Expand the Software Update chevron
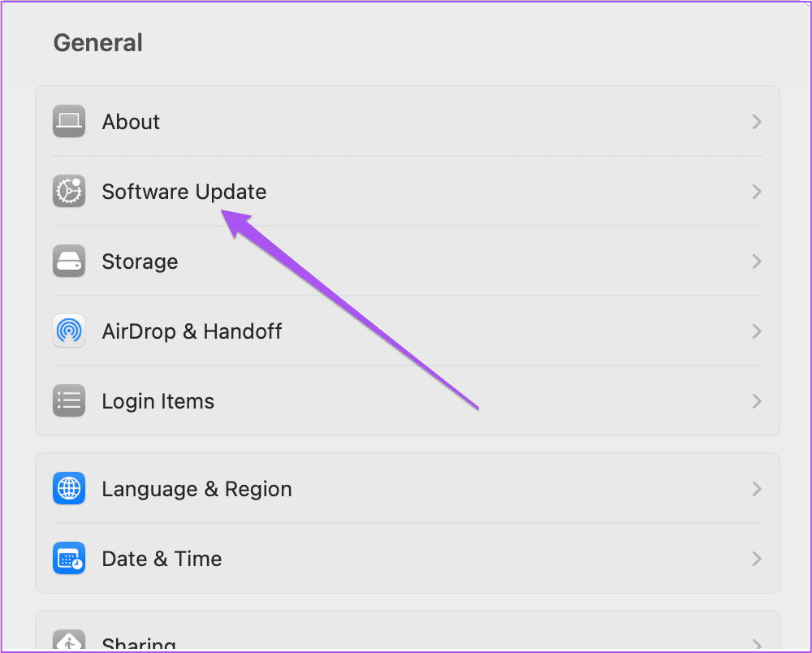This screenshot has height=653, width=812. click(x=757, y=192)
